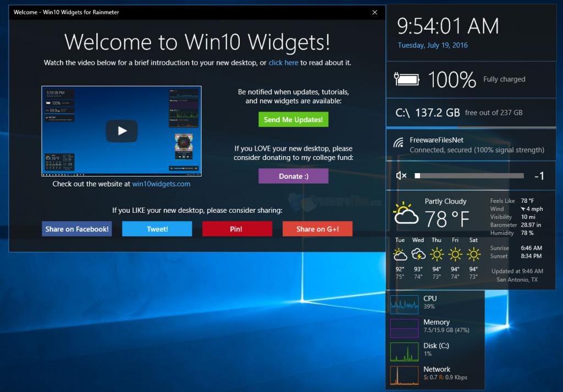Click the battery icon in power widget
The image size is (563, 392).
coord(406,79)
